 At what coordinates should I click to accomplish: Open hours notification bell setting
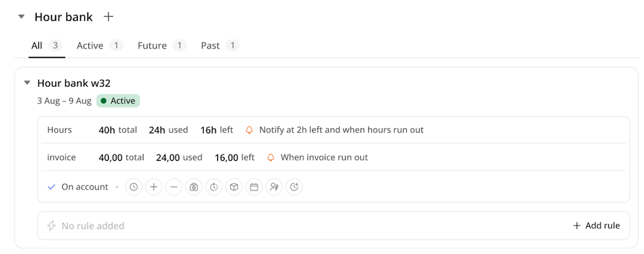[x=249, y=130]
